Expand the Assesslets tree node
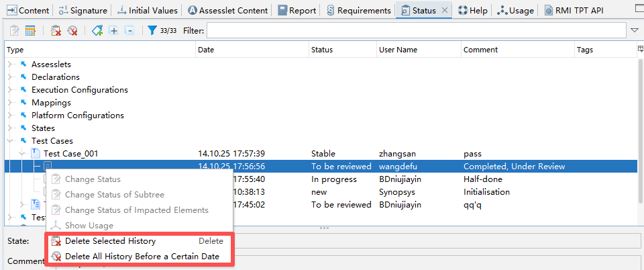Screen dimensions: 644x270 (11, 64)
